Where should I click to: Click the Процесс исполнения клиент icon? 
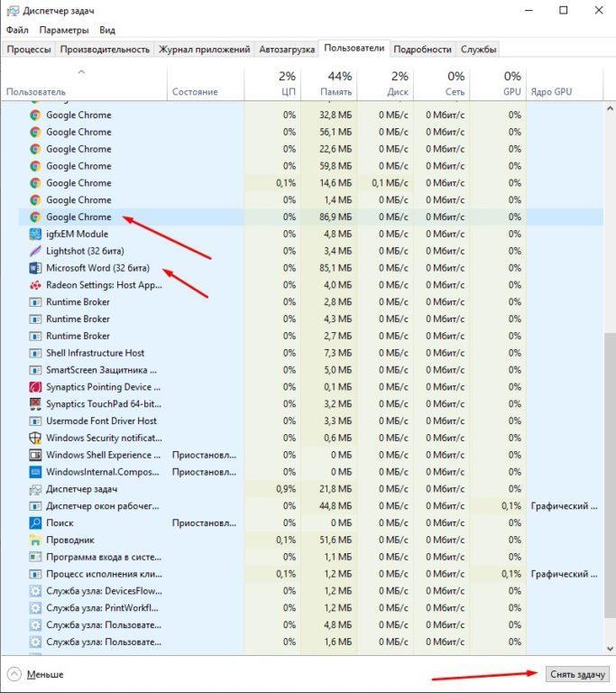tap(35, 574)
